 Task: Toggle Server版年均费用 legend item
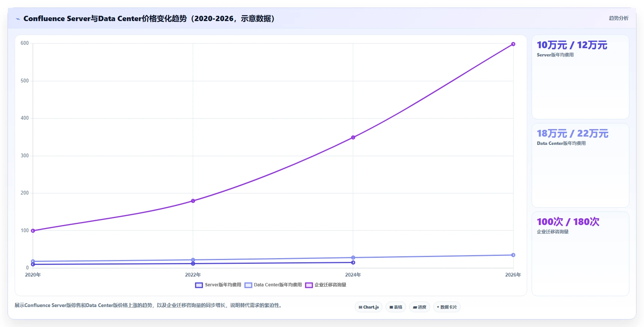pyautogui.click(x=218, y=285)
